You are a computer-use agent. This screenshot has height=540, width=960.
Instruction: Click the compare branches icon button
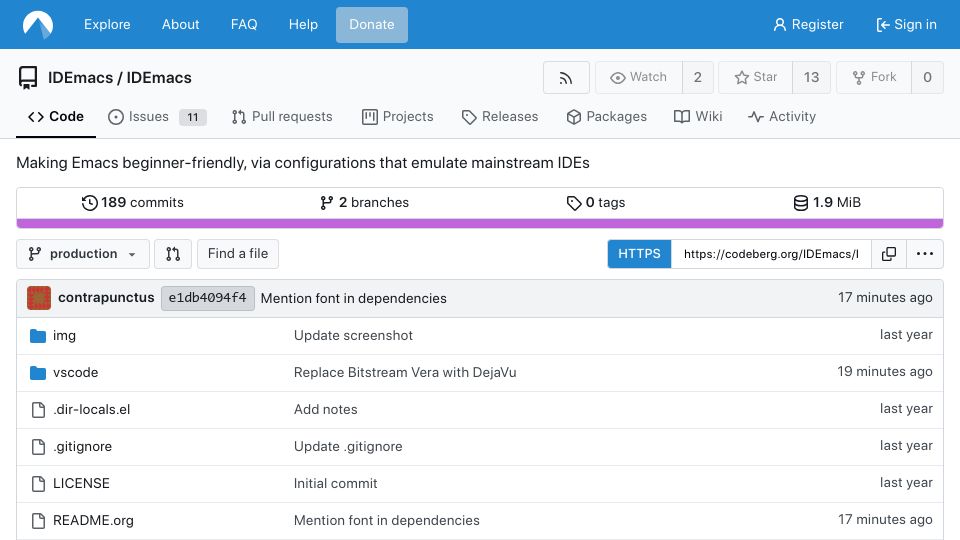click(173, 254)
